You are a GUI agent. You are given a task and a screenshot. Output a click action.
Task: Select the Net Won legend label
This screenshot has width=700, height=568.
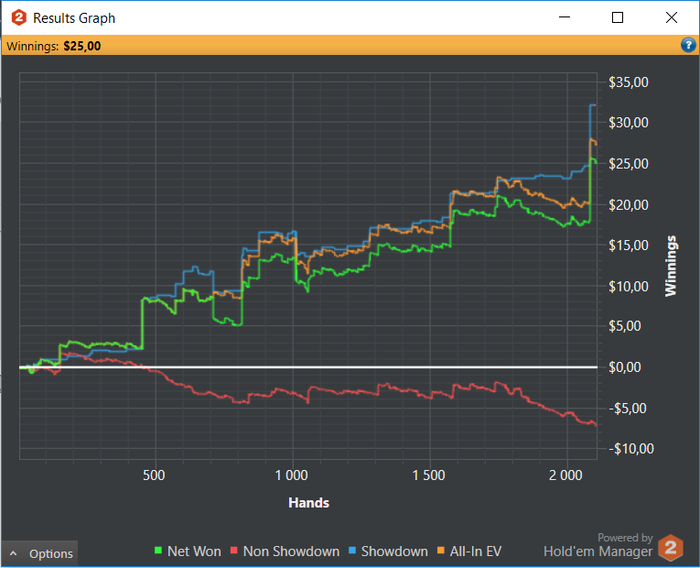194,551
